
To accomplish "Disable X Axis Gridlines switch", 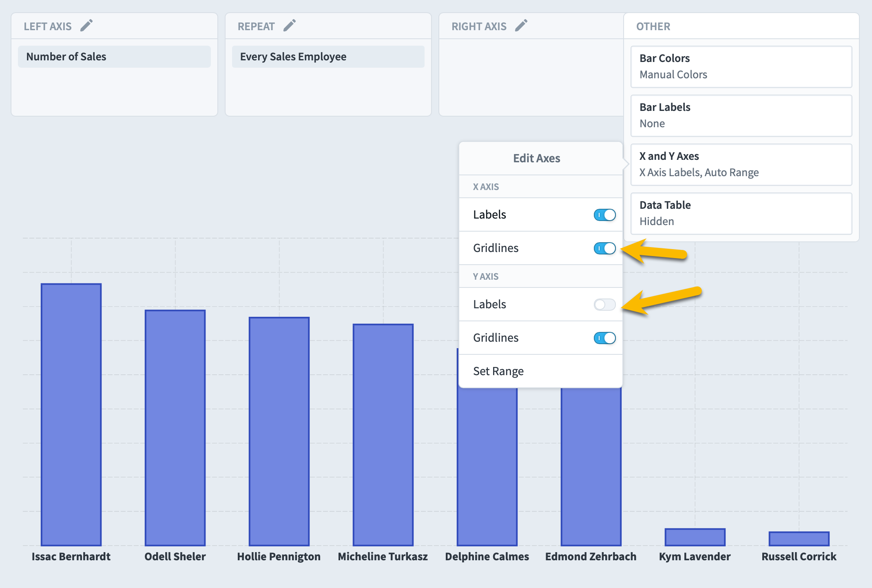I will (x=604, y=248).
